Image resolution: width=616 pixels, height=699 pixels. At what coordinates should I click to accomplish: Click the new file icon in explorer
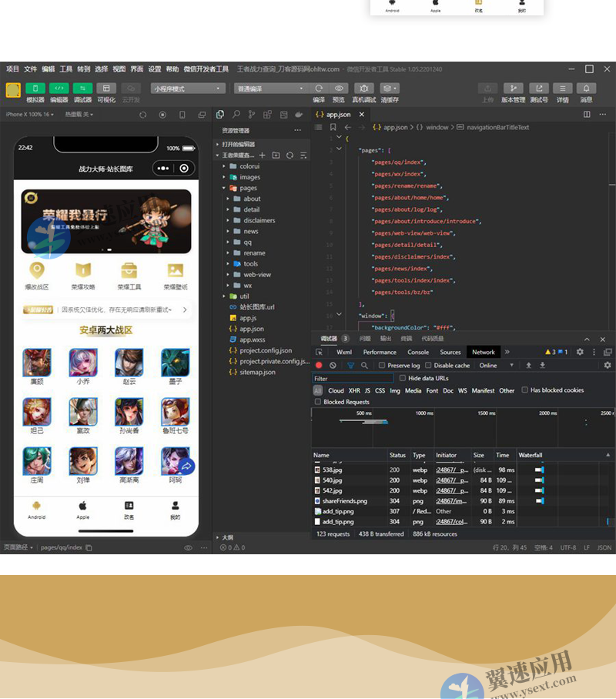tap(263, 155)
